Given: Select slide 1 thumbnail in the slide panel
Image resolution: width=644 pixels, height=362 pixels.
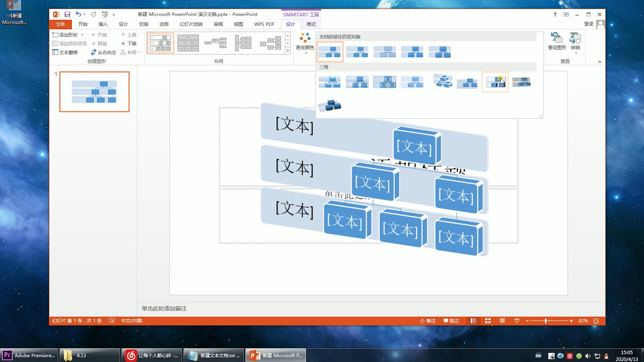Looking at the screenshot, I should [x=94, y=92].
